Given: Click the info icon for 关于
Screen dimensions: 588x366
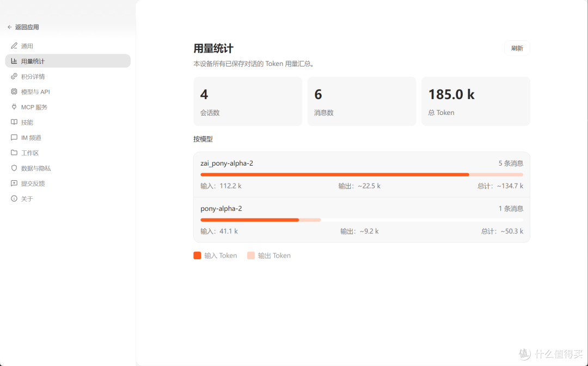Looking at the screenshot, I should [x=14, y=198].
